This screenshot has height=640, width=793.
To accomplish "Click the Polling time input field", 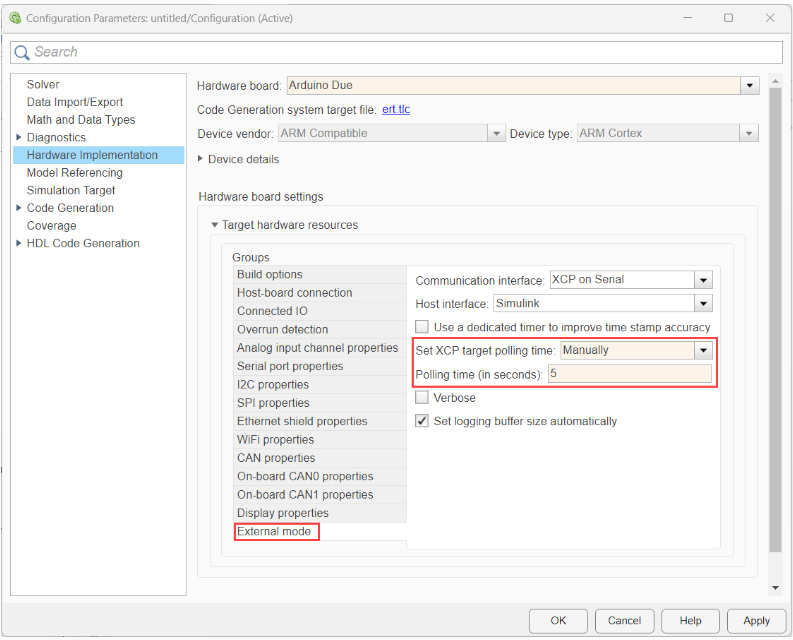I will pos(628,374).
